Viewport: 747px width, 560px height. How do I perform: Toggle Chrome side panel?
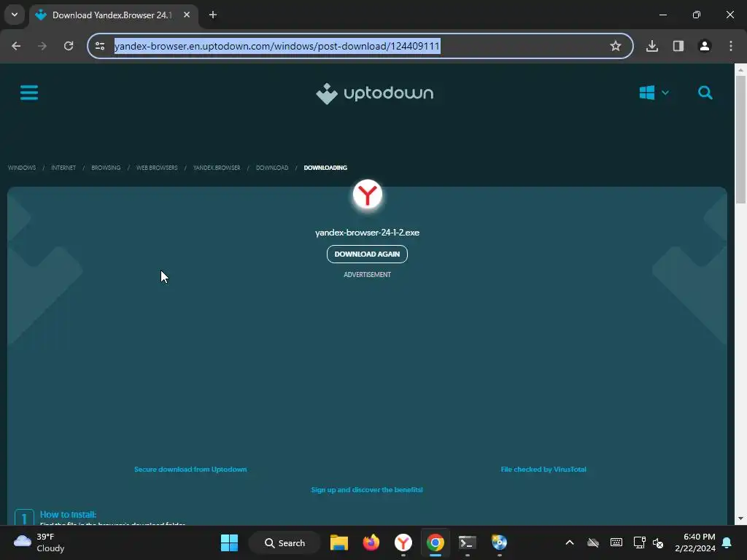coord(678,46)
